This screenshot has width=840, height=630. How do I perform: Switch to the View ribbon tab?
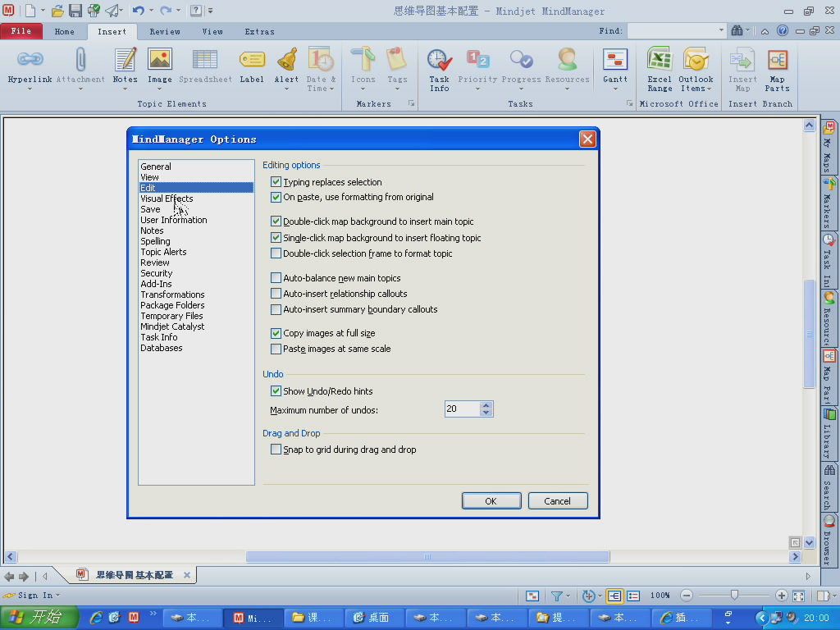click(212, 32)
